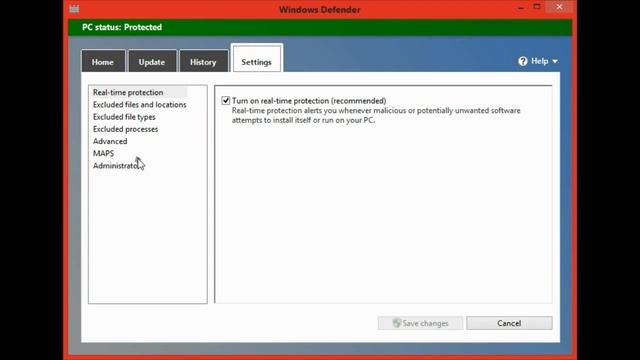
Task: Close the Windows Defender window
Action: [x=559, y=7]
